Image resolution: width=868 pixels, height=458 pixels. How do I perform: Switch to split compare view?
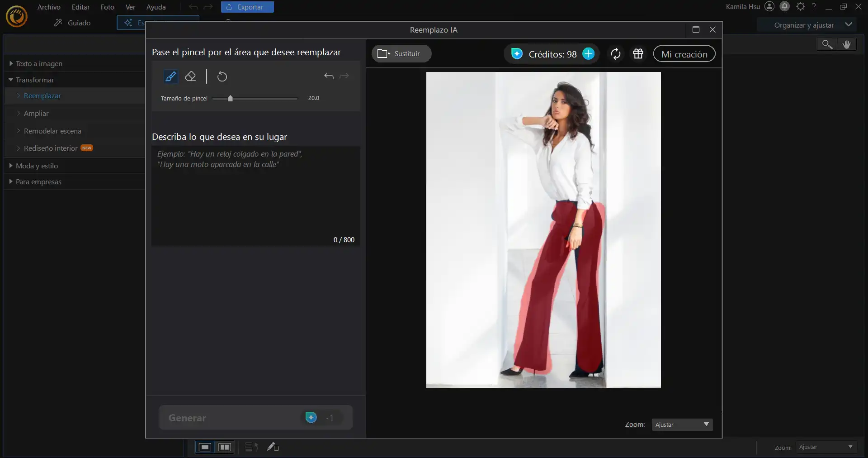pyautogui.click(x=225, y=447)
